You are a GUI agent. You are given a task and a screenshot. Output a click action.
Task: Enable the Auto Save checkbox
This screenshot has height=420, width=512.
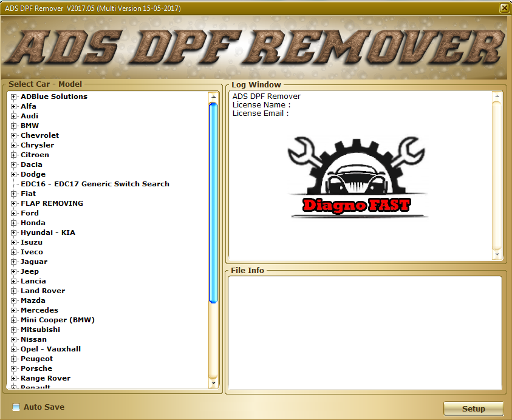click(x=16, y=407)
